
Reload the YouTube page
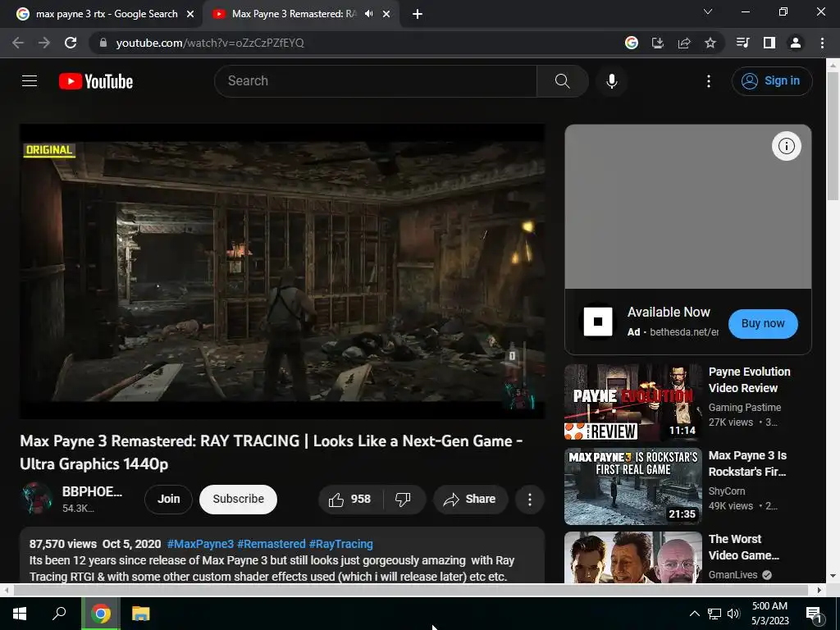point(71,43)
